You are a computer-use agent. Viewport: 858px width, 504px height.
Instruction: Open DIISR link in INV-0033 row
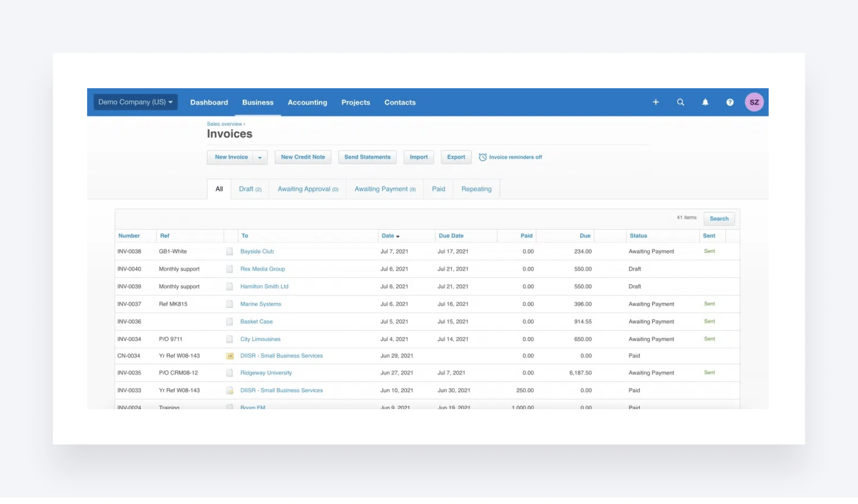pyautogui.click(x=282, y=390)
